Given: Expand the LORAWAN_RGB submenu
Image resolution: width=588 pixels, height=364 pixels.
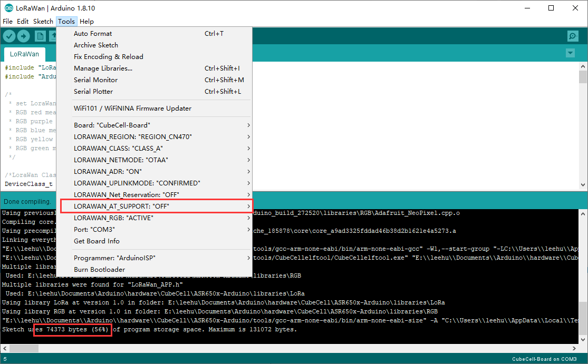Looking at the screenshot, I should pyautogui.click(x=155, y=218).
